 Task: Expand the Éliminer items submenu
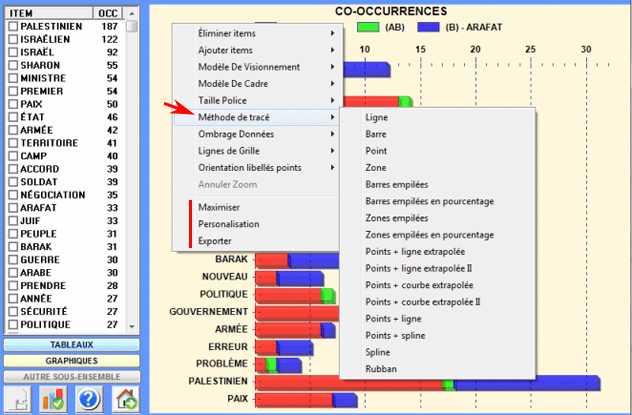pyautogui.click(x=257, y=33)
